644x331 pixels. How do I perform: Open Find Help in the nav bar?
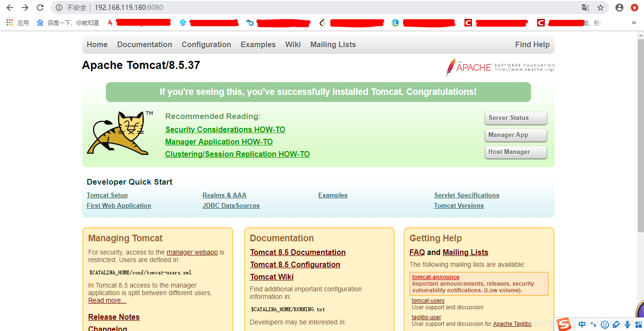pos(532,44)
